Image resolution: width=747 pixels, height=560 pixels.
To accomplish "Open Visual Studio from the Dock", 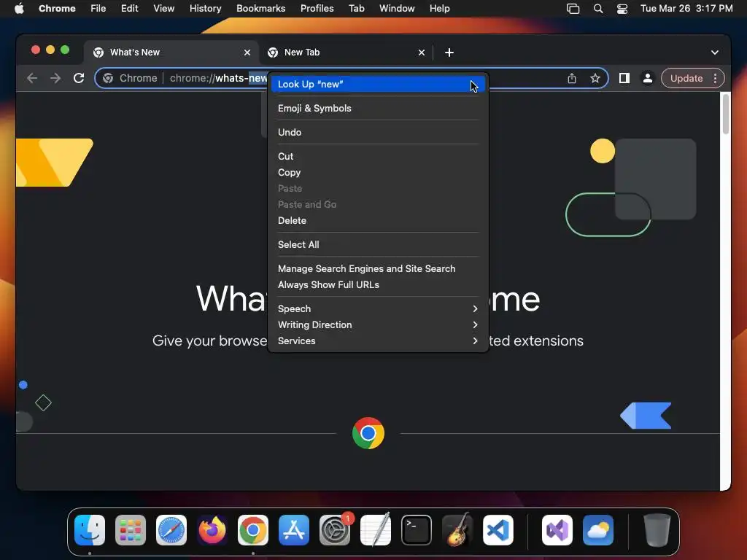I will (x=557, y=530).
